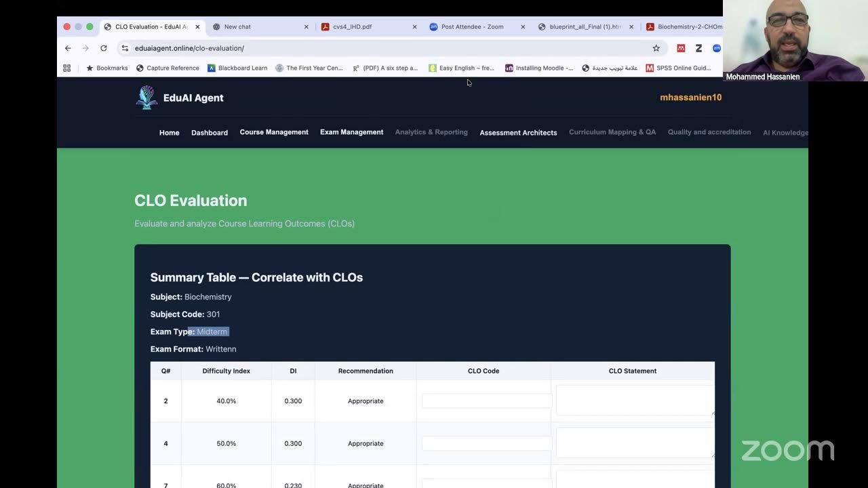This screenshot has width=868, height=488.
Task: Close the New chat tab
Action: [x=306, y=27]
